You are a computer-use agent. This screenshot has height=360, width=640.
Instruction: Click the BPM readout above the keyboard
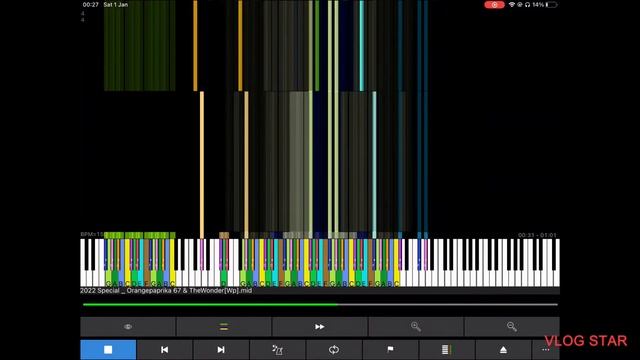[92, 235]
